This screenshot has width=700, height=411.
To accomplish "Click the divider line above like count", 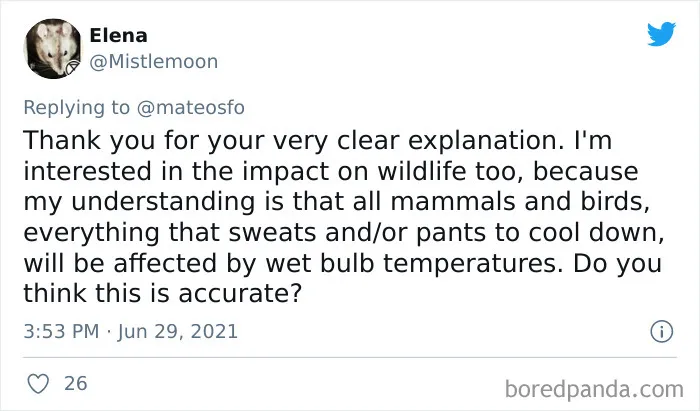I will click(350, 357).
